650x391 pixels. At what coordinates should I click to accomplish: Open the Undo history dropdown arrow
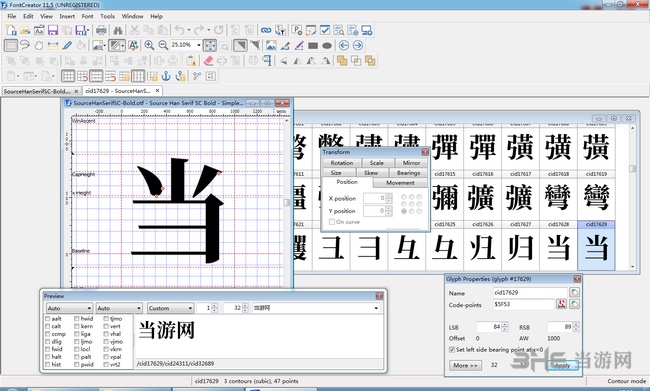tap(189, 30)
